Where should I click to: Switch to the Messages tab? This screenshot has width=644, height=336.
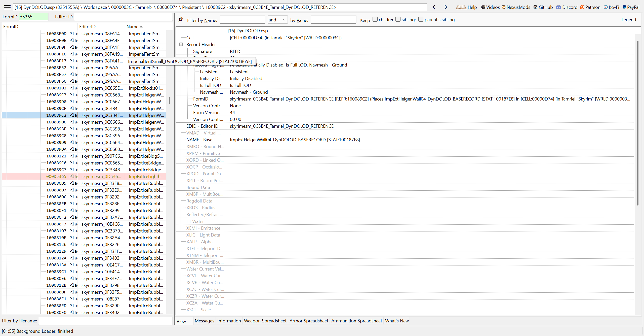coord(204,321)
